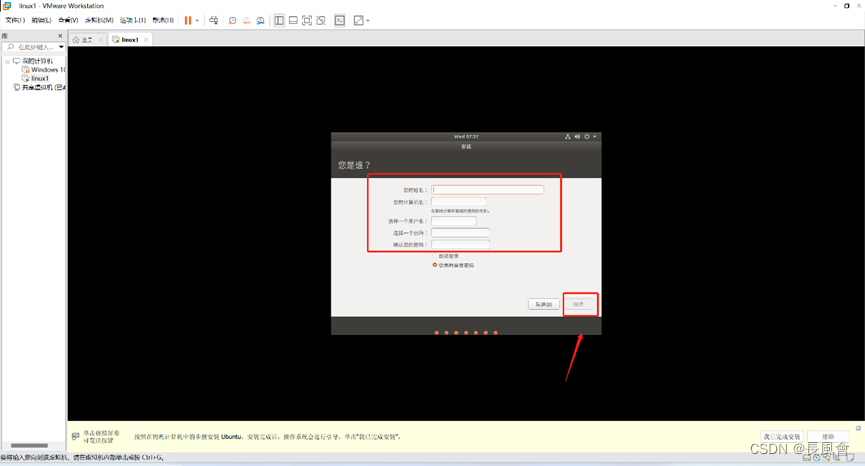Image resolution: width=865 pixels, height=466 pixels.
Task: Open the library search dropdown arrow
Action: (61, 47)
